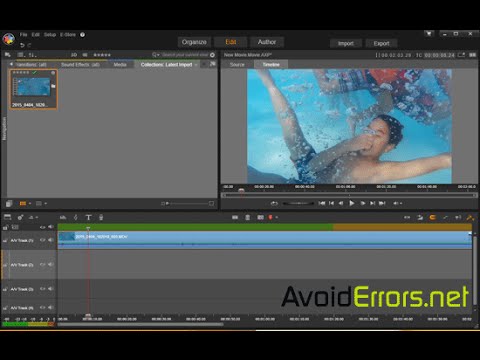This screenshot has height=360, width=480.
Task: Click the Export button
Action: (381, 43)
